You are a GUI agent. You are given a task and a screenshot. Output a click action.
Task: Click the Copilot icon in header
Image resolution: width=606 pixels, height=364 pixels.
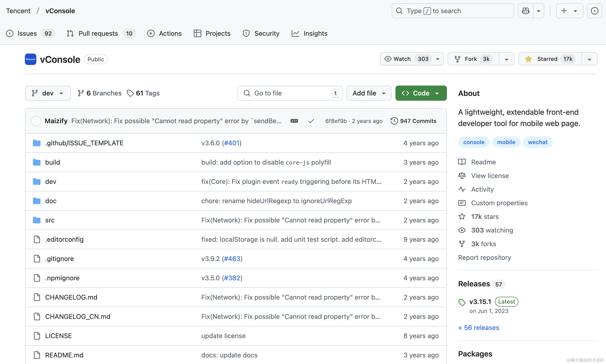(525, 11)
